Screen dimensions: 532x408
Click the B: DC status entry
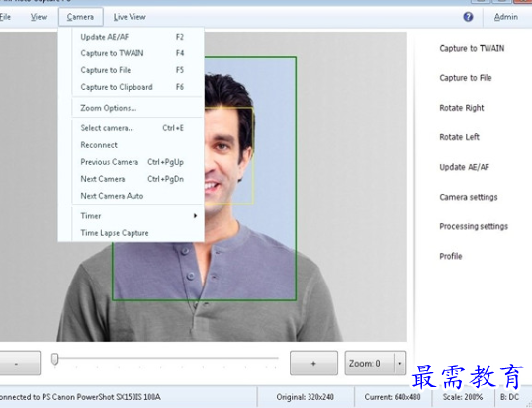[510, 397]
